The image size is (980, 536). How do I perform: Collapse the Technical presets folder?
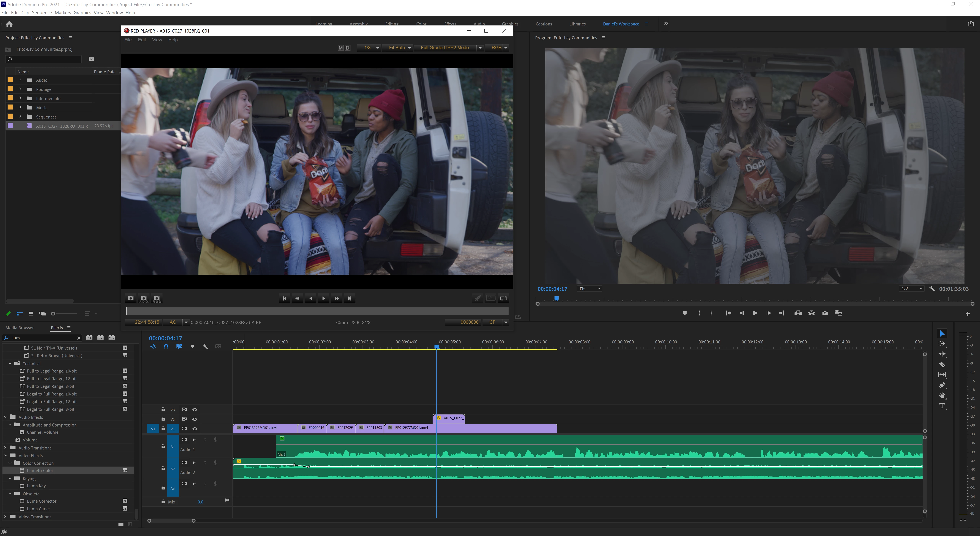tap(10, 363)
